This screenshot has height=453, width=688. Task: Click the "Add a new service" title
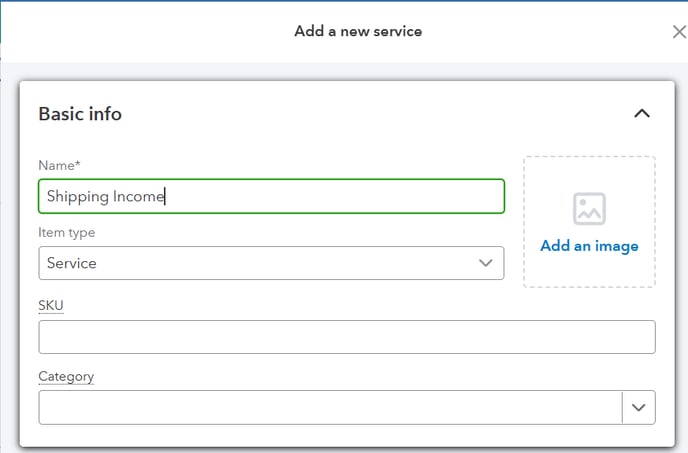tap(358, 31)
